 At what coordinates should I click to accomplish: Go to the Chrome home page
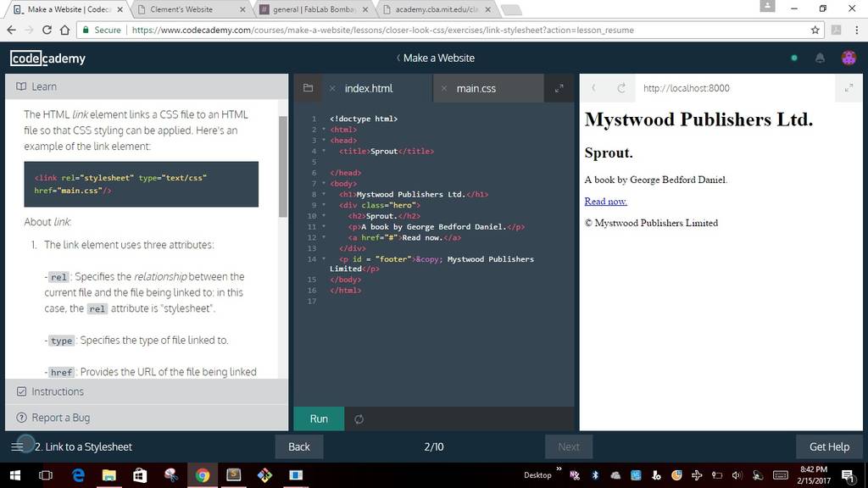click(x=64, y=30)
